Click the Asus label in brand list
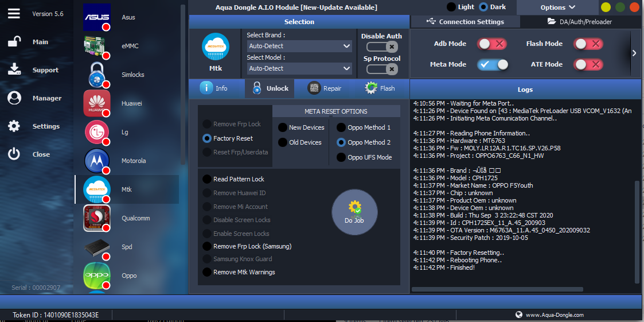The height and width of the screenshot is (322, 644). click(x=128, y=17)
